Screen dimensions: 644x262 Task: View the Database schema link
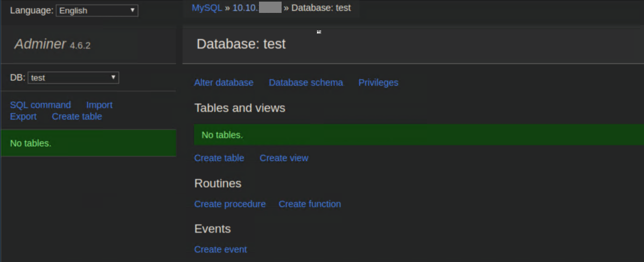click(306, 82)
